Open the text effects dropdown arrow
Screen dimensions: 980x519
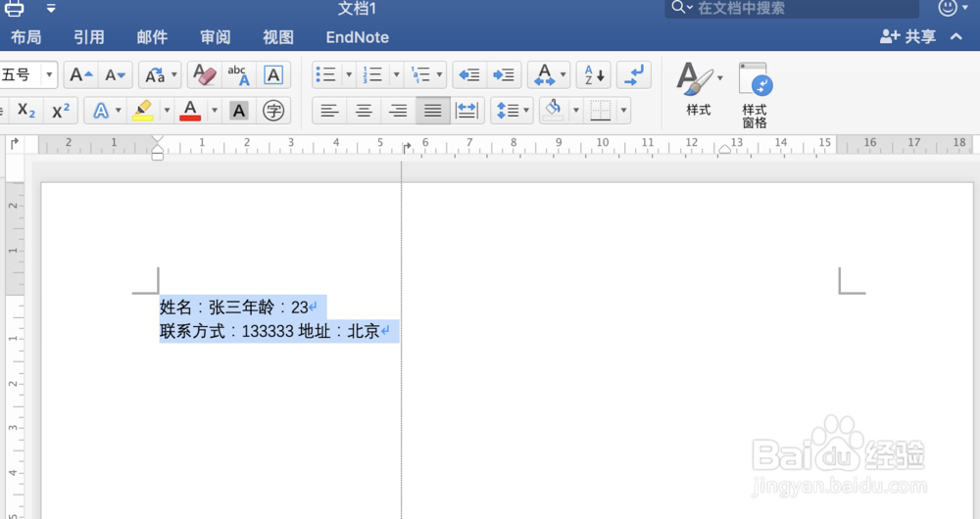click(x=119, y=111)
